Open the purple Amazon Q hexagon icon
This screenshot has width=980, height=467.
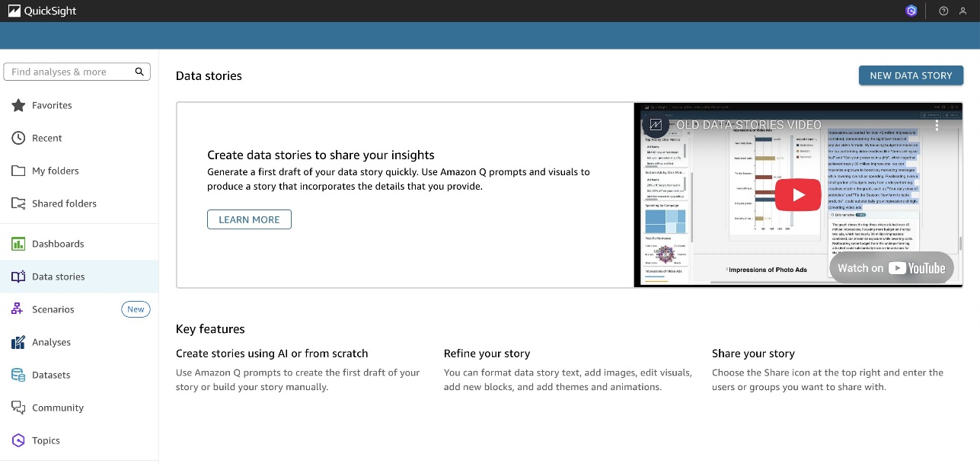tap(911, 11)
